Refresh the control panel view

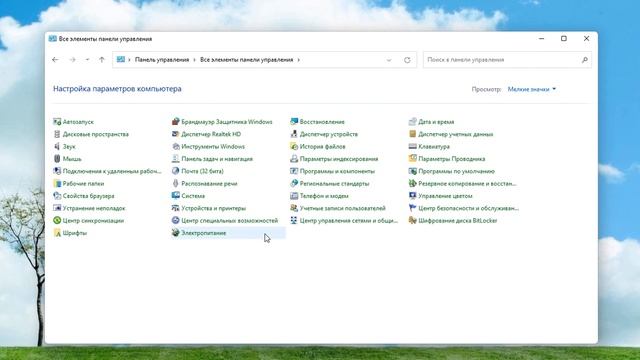(x=407, y=60)
